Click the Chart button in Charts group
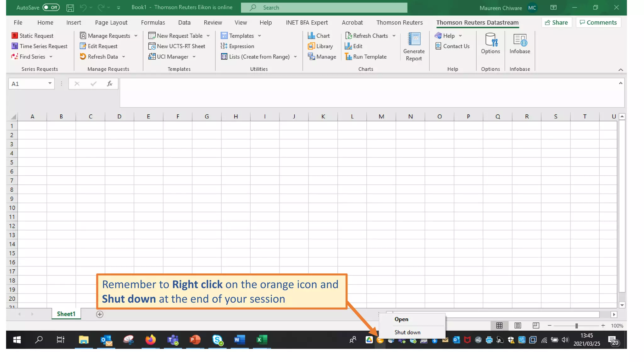The height and width of the screenshot is (362, 644). click(319, 36)
